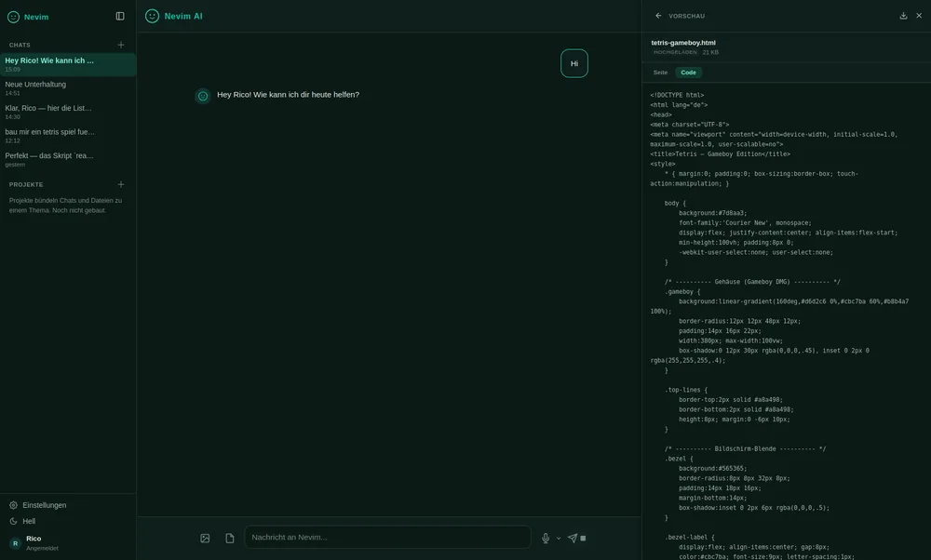Click the VORSCHAU panel title
Screen dimensions: 931x560
point(687,16)
